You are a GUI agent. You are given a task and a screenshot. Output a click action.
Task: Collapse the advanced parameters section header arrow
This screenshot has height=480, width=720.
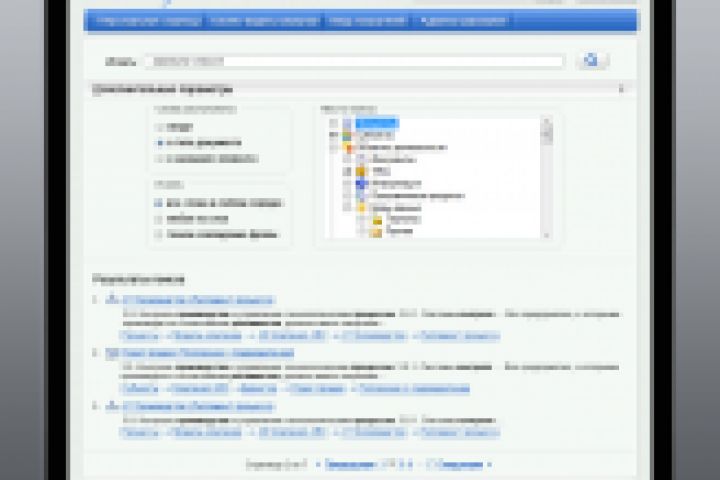click(621, 89)
